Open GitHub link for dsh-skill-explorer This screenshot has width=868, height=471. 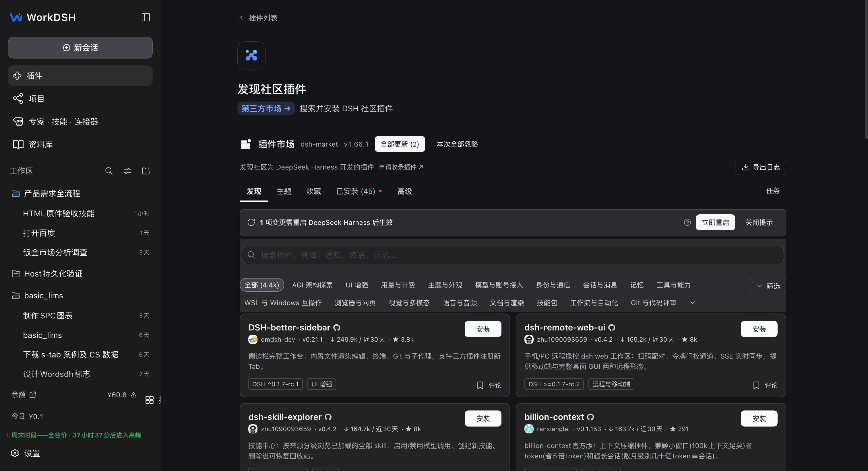pos(328,417)
